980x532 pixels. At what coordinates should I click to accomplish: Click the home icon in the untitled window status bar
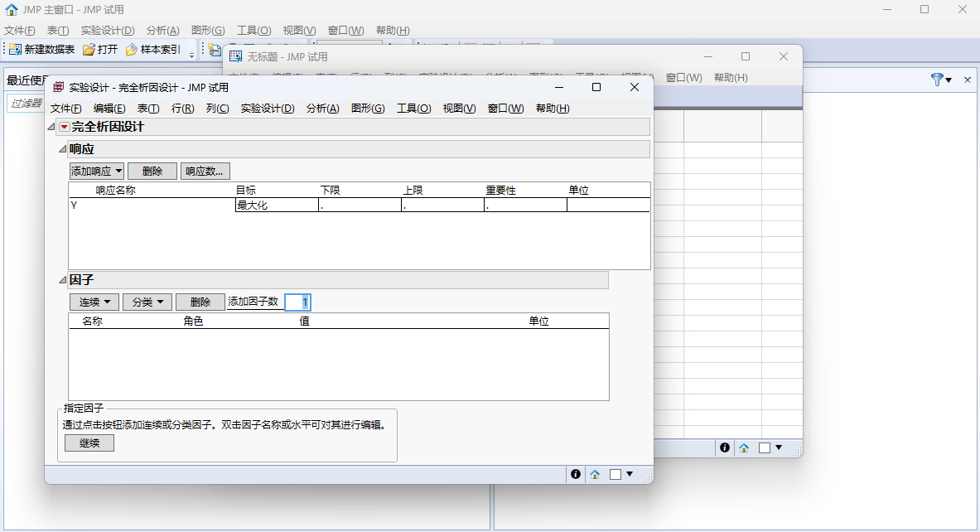tap(744, 447)
